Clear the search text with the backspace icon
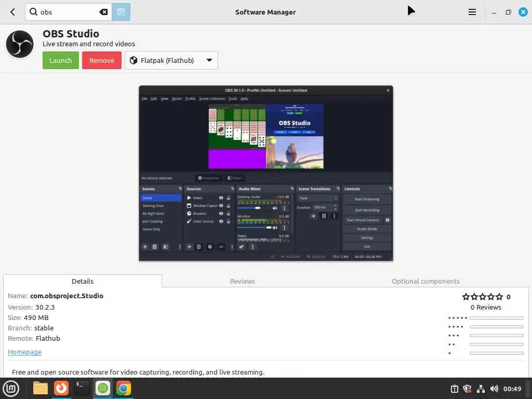The height and width of the screenshot is (399, 532). tap(103, 12)
